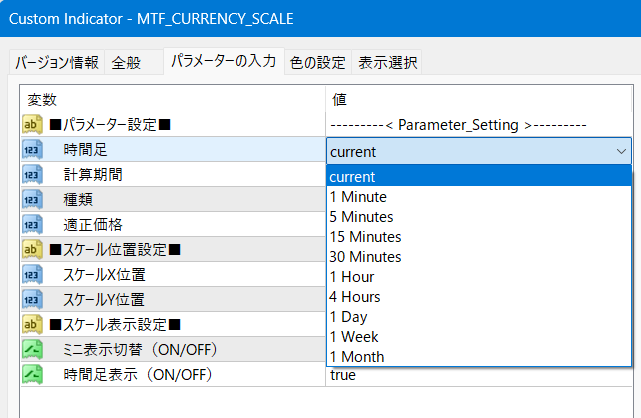Viewport: 641px width, 418px height.
Task: Switch to the 全般 tab
Action: point(134,63)
